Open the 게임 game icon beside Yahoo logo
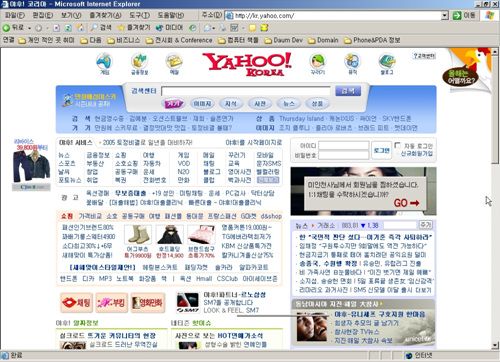500x362 pixels. point(104,64)
